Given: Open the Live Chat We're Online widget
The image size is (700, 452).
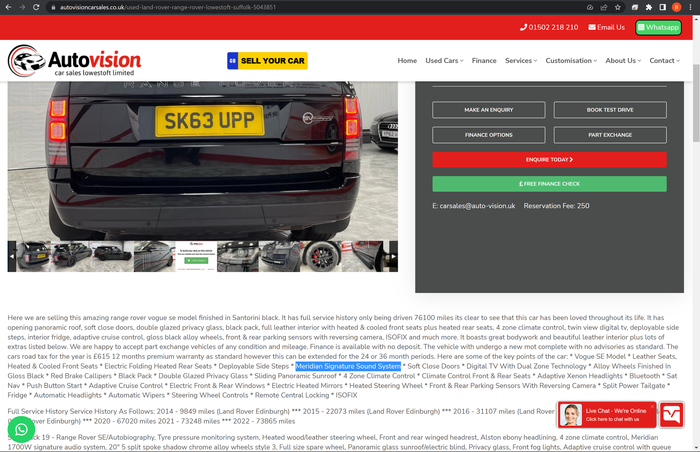Looking at the screenshot, I should click(x=607, y=415).
